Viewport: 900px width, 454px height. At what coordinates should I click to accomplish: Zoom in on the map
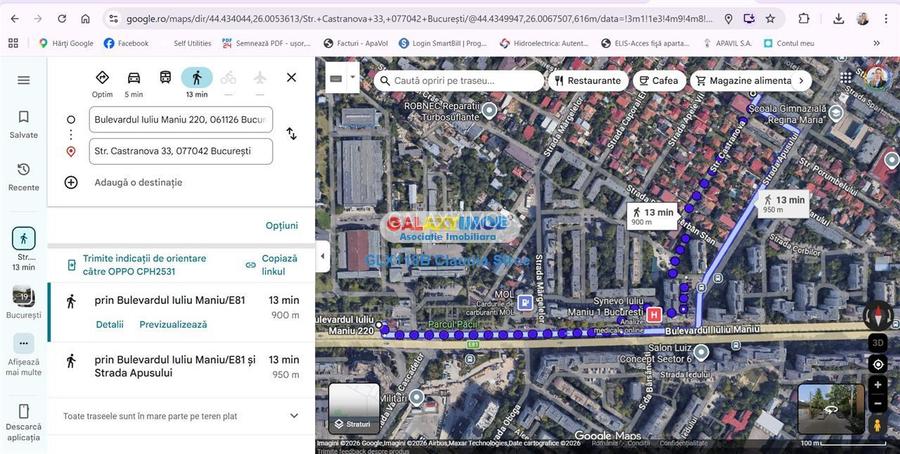[x=878, y=386]
